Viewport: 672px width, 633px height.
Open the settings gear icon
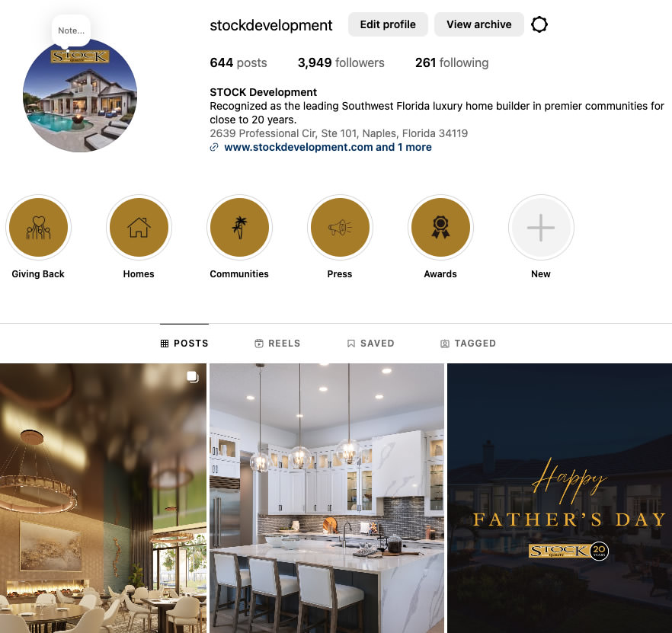(539, 24)
